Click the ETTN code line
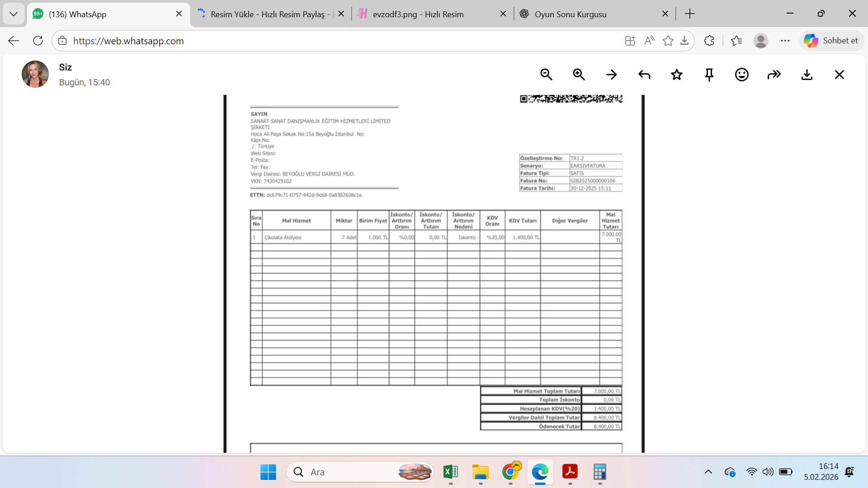This screenshot has width=868, height=488. pyautogui.click(x=306, y=195)
